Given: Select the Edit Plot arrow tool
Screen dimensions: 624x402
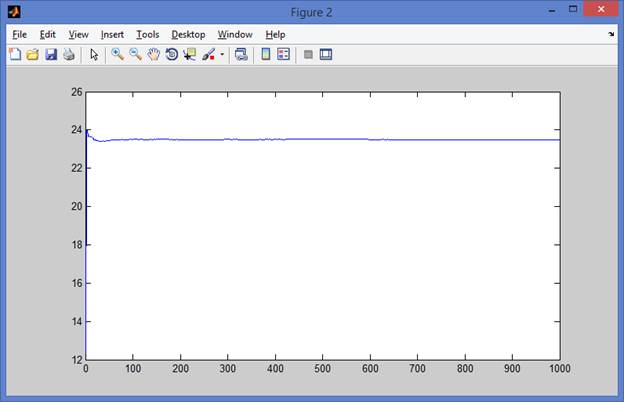Looking at the screenshot, I should click(94, 54).
